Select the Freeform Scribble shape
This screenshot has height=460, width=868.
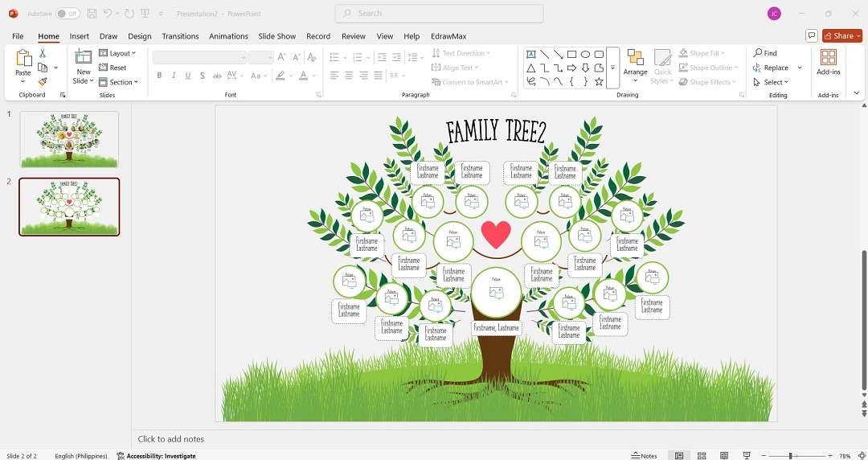click(x=531, y=82)
